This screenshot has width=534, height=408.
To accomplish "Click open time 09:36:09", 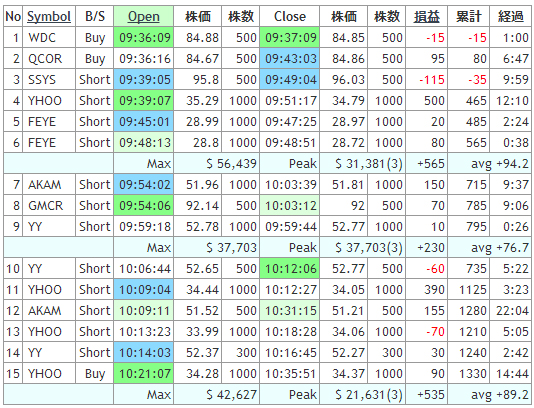I will pos(144,37).
